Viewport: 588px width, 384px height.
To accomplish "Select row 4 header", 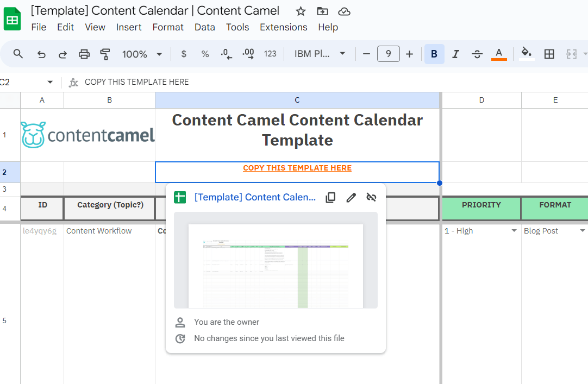I will (10, 209).
